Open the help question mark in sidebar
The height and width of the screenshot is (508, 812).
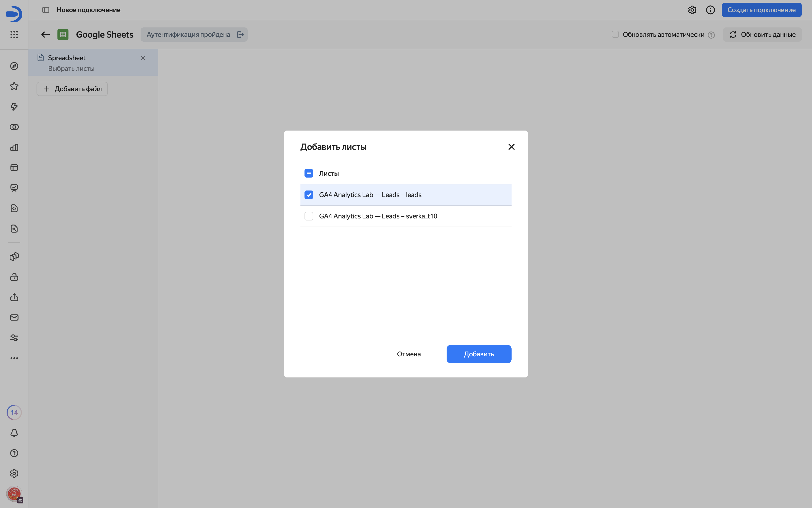(x=14, y=453)
